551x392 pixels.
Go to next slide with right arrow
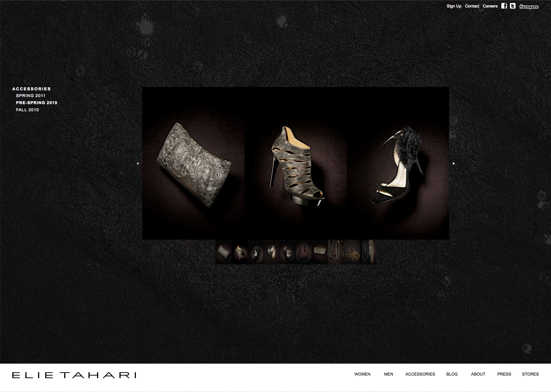coord(454,164)
